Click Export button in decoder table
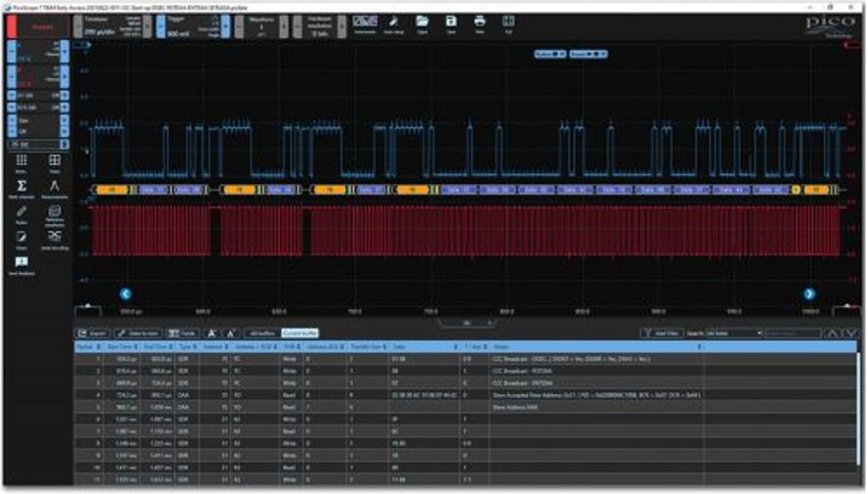The image size is (868, 494). tap(93, 333)
